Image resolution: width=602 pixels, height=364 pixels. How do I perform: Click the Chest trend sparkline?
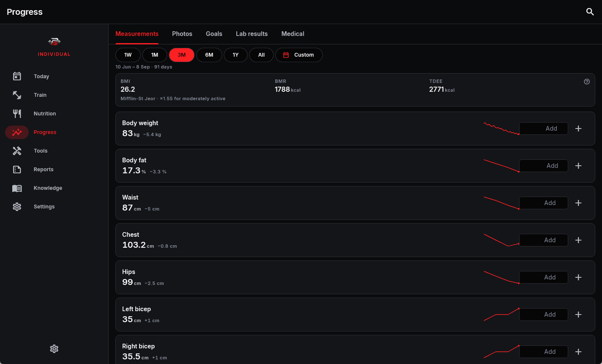point(501,240)
